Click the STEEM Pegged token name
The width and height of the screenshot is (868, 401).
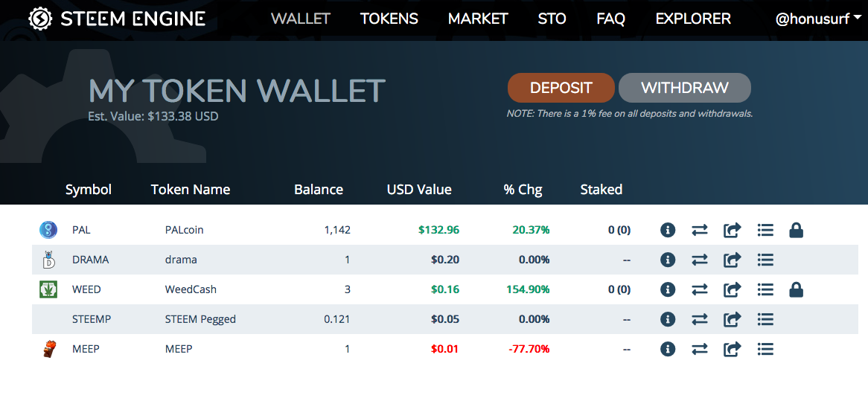coord(200,319)
